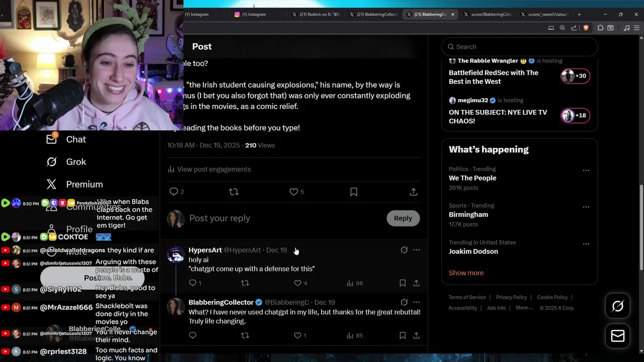Viewport: 644px width, 362px height.
Task: Open BlabberingCollector profile name in reply
Action: pos(221,302)
